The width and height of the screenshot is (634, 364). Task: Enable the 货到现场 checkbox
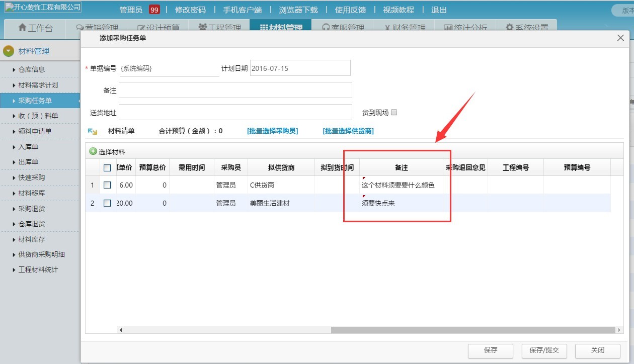[x=394, y=112]
